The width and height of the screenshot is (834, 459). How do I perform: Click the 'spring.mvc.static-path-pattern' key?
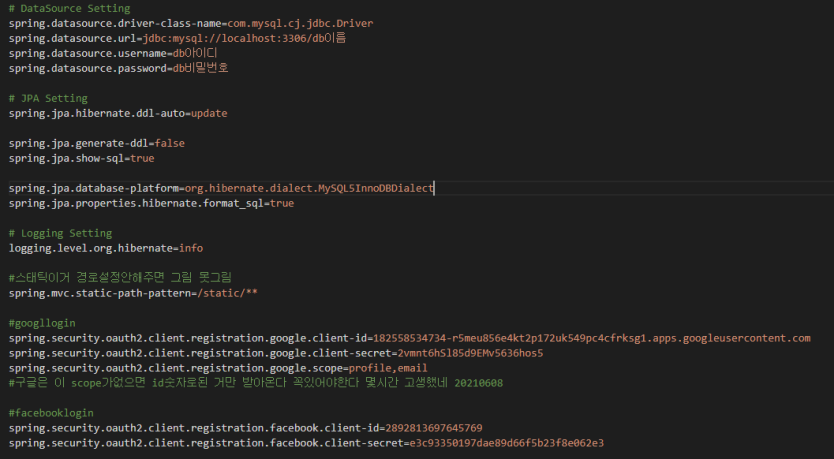point(100,293)
